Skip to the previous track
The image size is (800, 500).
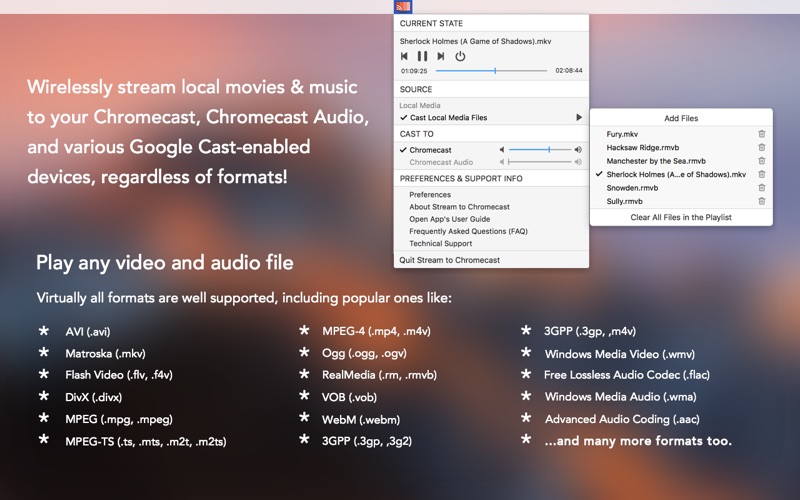pos(404,56)
